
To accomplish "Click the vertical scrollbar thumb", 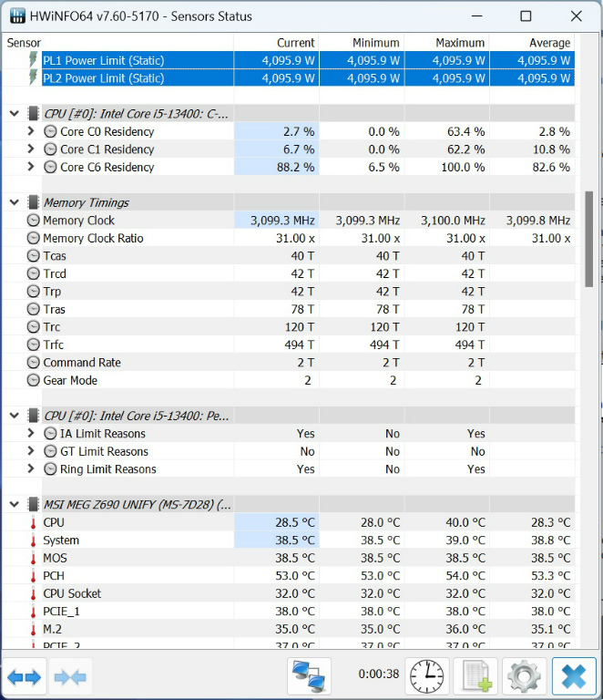I will (589, 239).
